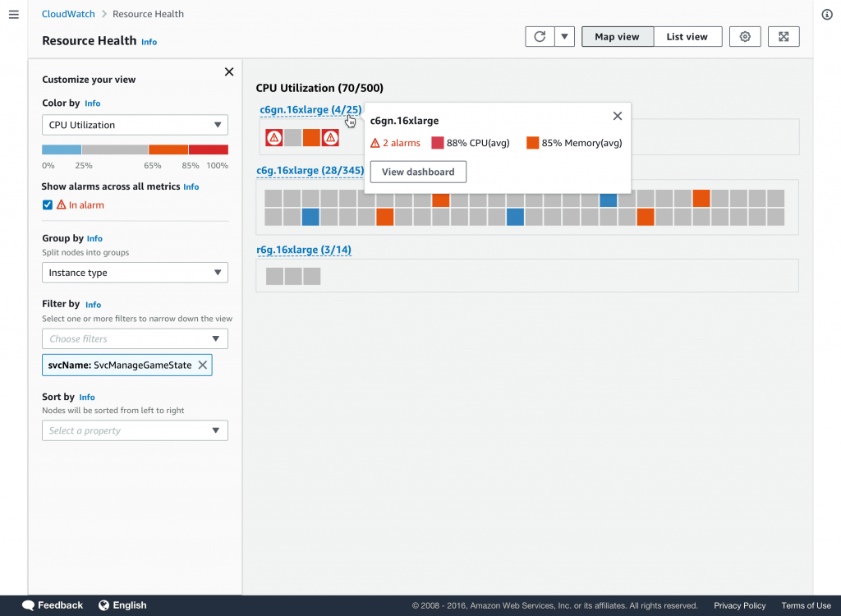Screen dimensions: 841x616
Task: Click the CPU utilization color legend bar
Action: (x=134, y=149)
